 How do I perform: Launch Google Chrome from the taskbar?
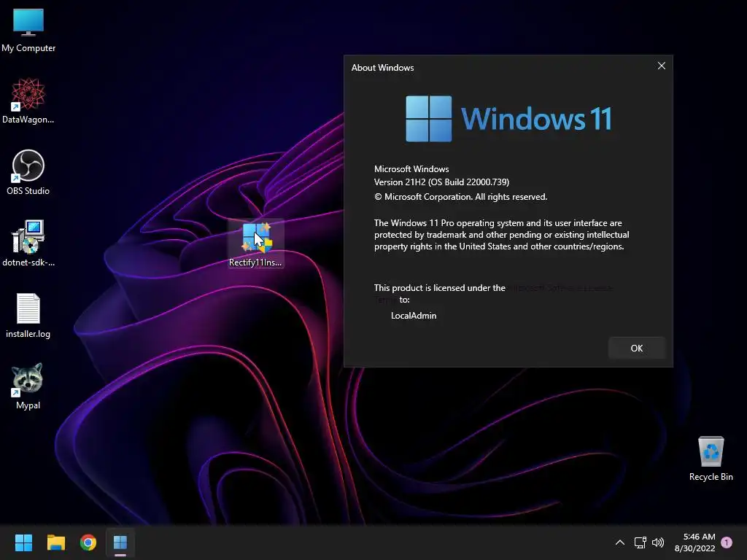[x=88, y=542]
